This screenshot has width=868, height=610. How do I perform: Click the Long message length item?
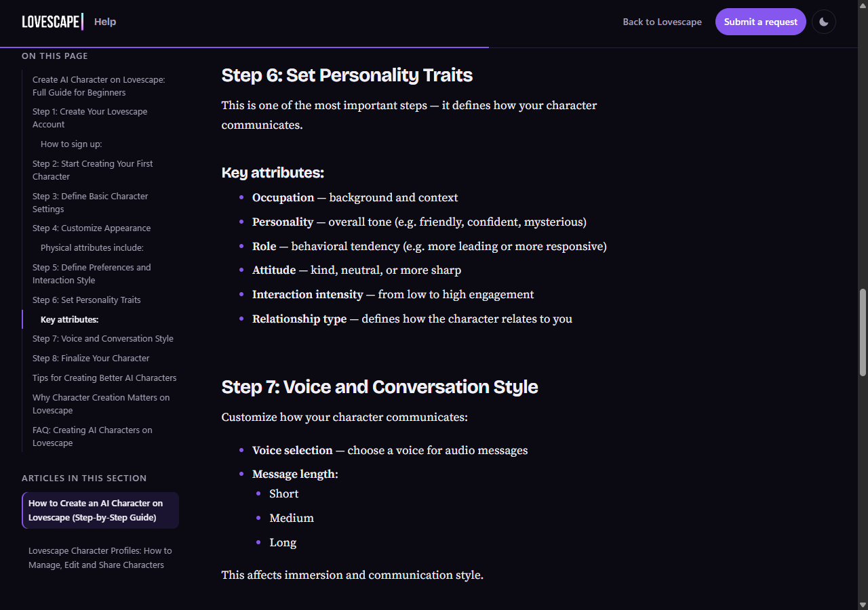point(283,543)
